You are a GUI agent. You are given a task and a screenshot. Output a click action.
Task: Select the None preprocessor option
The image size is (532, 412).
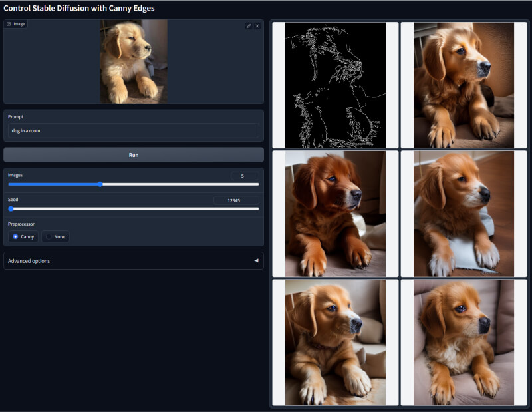click(x=49, y=236)
